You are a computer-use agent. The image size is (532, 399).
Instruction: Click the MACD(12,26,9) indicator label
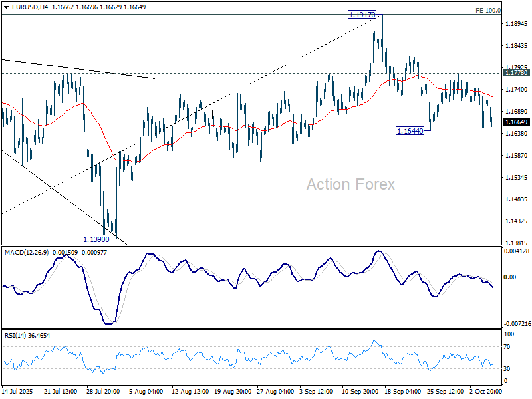27,253
